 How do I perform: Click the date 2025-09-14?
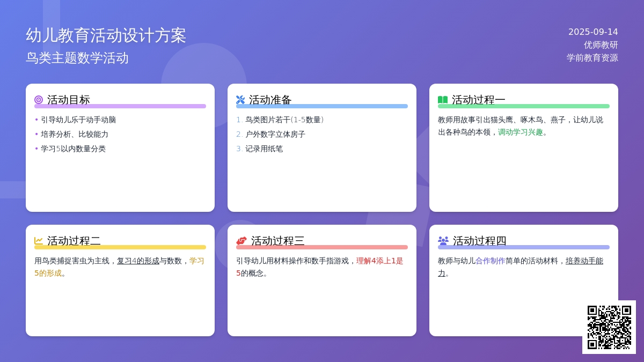[593, 32]
